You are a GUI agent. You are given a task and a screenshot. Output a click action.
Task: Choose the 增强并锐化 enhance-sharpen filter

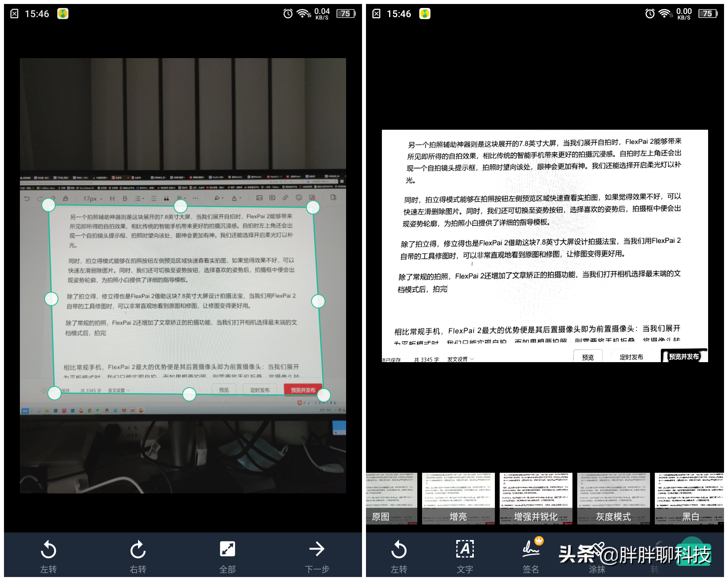coord(536,499)
